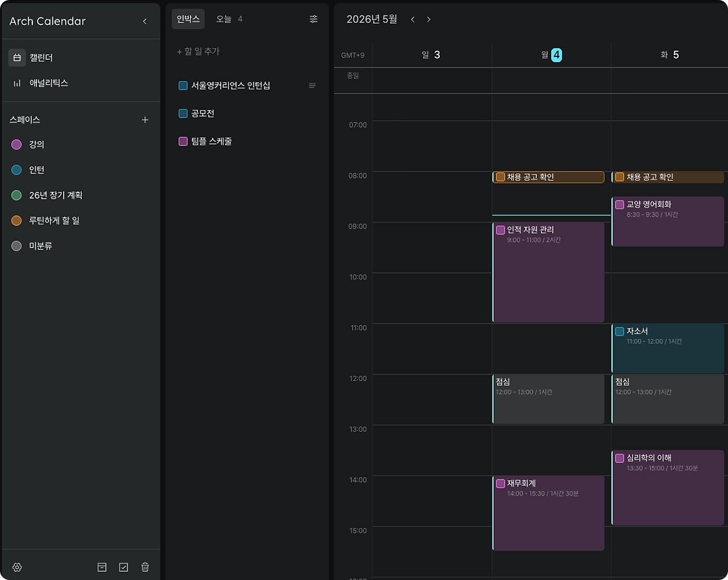Select the 애널리틱스 menu label

[49, 83]
